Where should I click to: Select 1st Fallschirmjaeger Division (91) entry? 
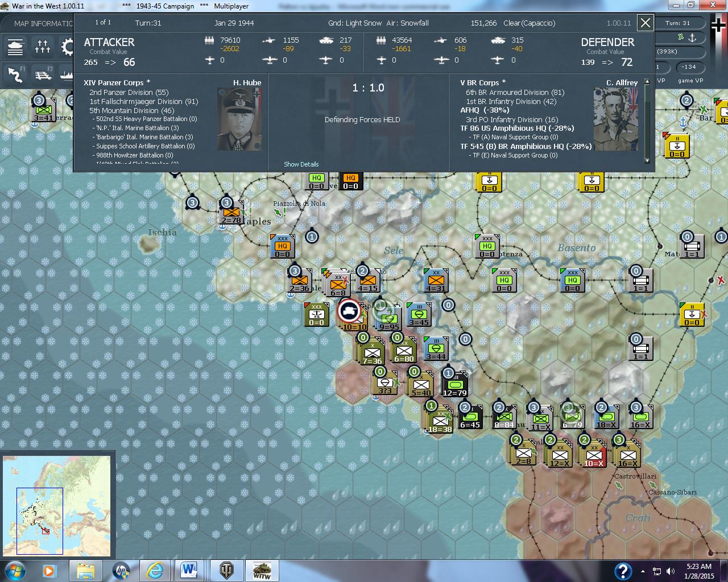(x=143, y=102)
